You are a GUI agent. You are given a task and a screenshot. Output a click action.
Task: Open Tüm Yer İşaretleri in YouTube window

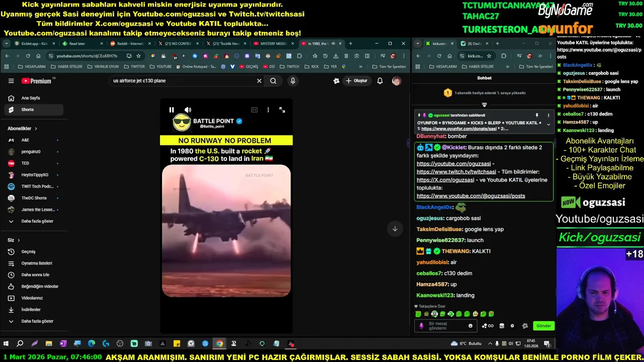[389, 66]
